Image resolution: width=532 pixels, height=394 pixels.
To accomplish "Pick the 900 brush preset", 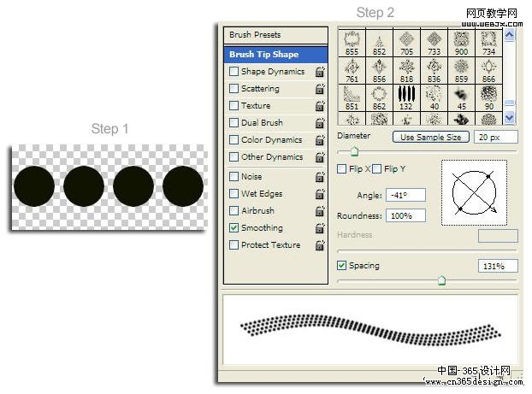I will pos(461,43).
